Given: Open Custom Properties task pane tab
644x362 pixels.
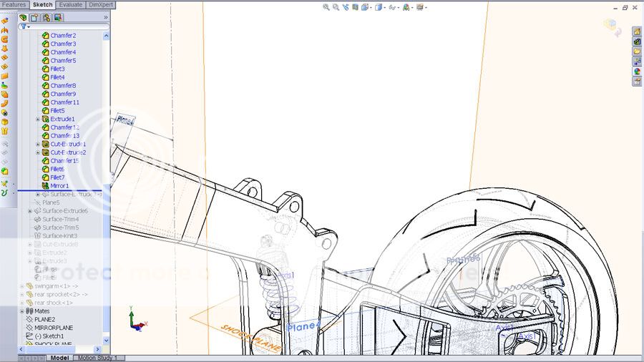Looking at the screenshot, I should [x=637, y=82].
